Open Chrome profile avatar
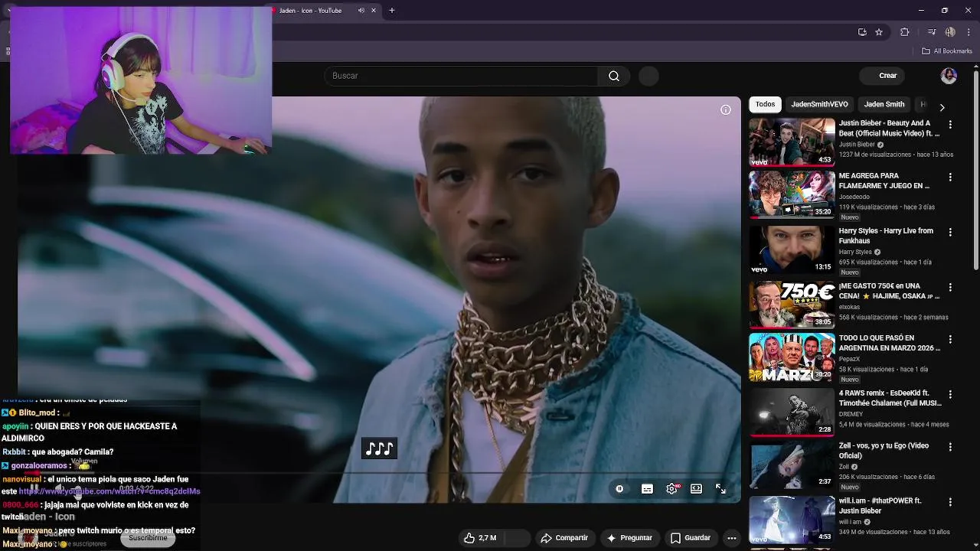The width and height of the screenshot is (980, 551). pos(950,32)
